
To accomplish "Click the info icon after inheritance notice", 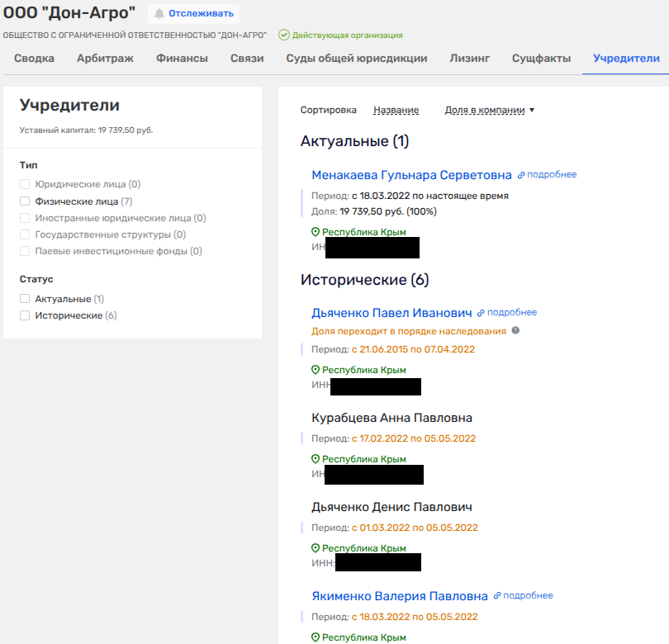I will click(x=515, y=330).
